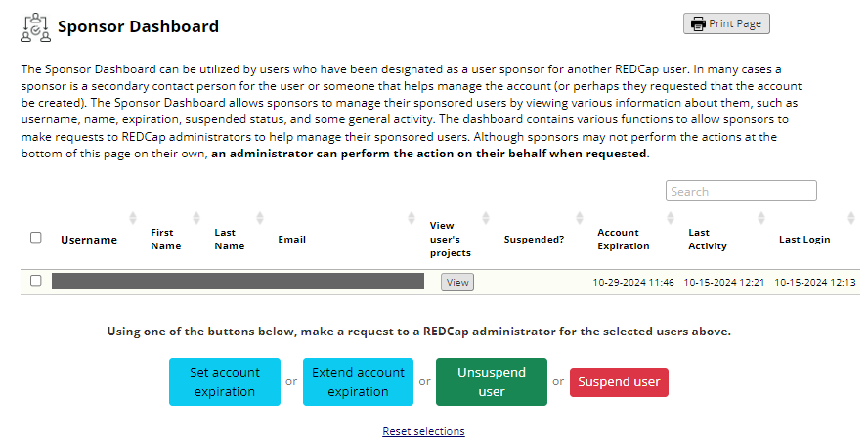Check the user row checkbox

pos(36,281)
